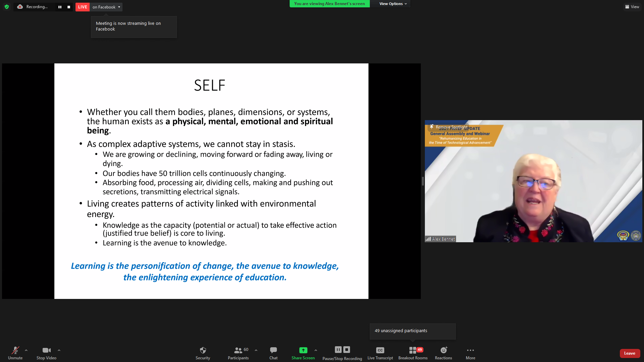Open the View Options dropdown
Screen dimensions: 644x362
pyautogui.click(x=393, y=4)
